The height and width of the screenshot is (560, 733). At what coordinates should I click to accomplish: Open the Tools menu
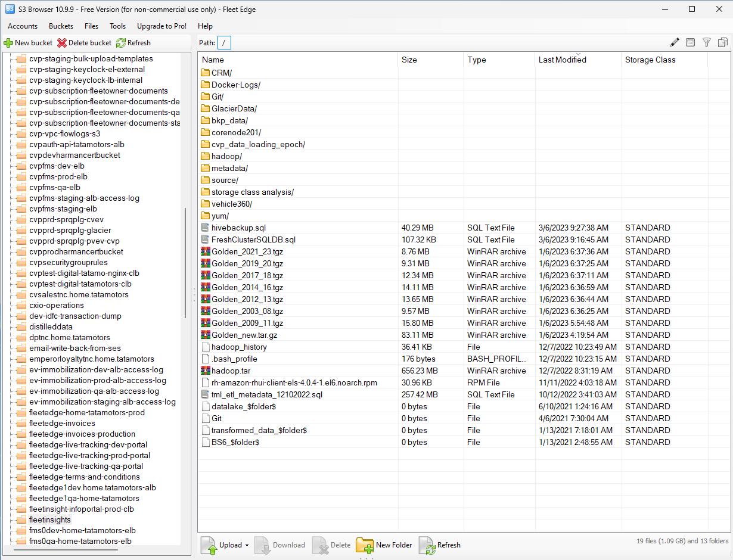pyautogui.click(x=117, y=26)
